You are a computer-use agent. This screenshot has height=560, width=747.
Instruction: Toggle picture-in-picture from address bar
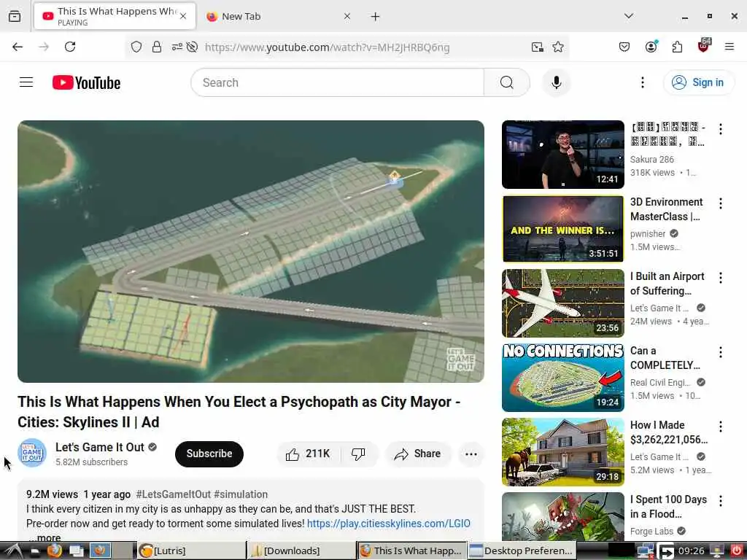538,47
